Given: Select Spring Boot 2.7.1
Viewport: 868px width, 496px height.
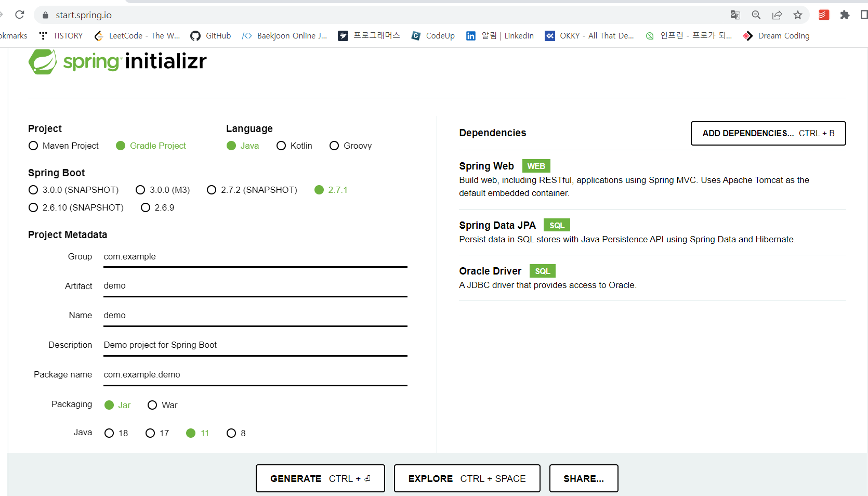Looking at the screenshot, I should (x=331, y=190).
